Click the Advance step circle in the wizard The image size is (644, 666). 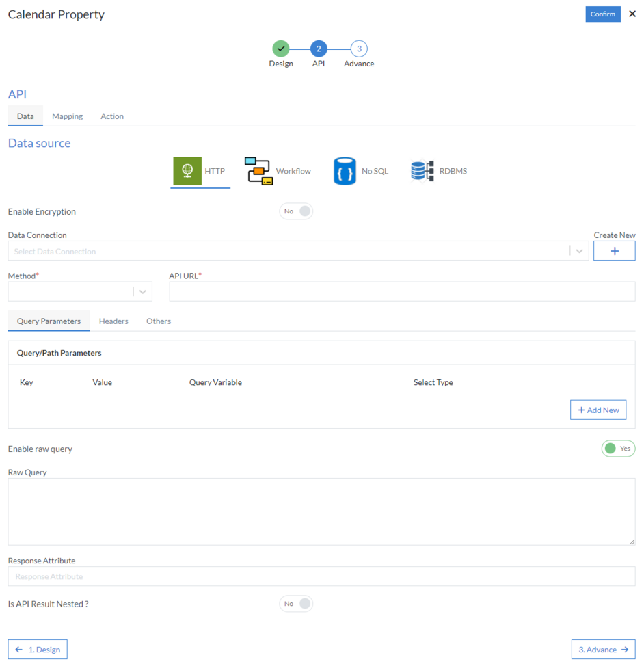(358, 49)
